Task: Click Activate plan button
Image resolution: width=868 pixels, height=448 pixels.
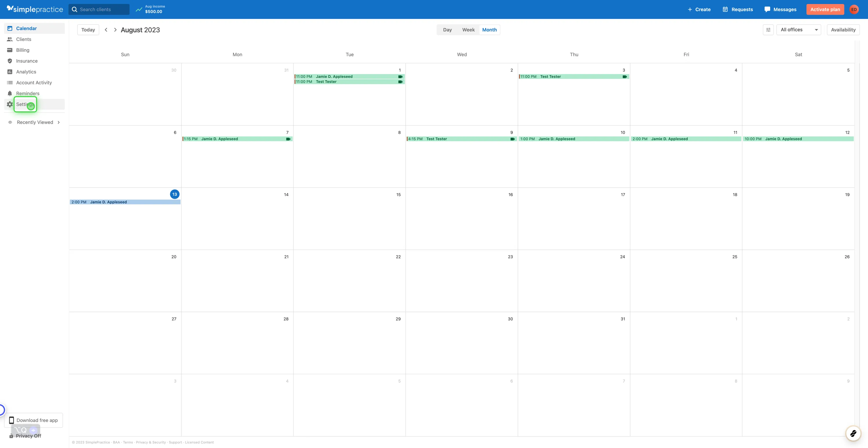Action: pos(825,10)
